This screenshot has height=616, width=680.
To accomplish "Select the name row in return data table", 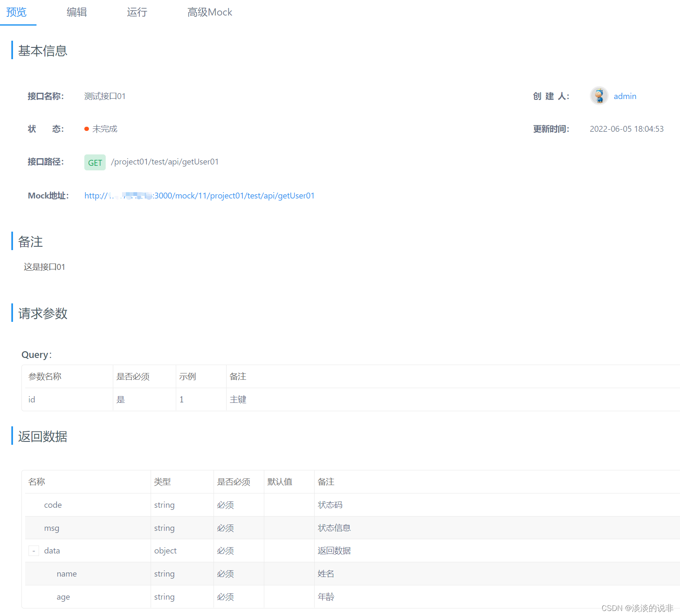I will (66, 574).
